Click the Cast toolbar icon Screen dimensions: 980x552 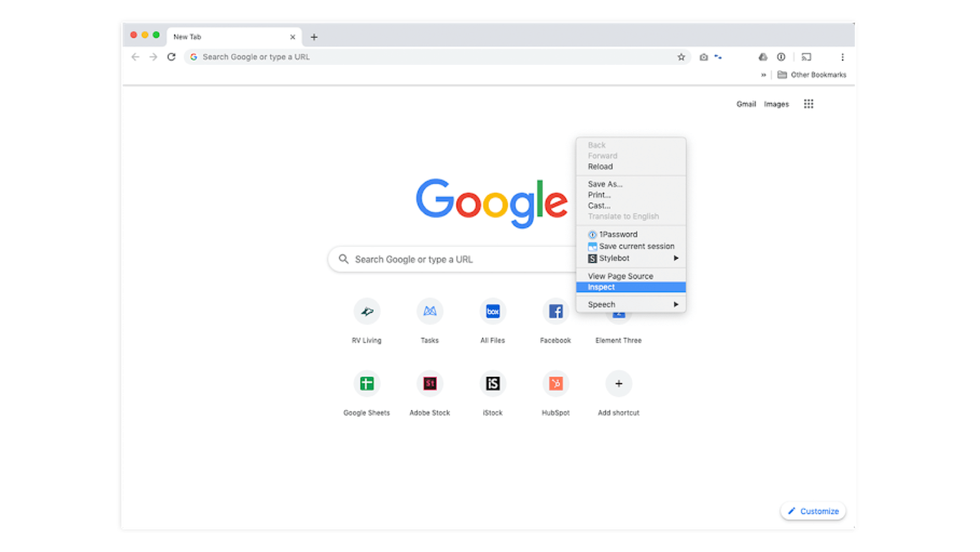click(806, 57)
